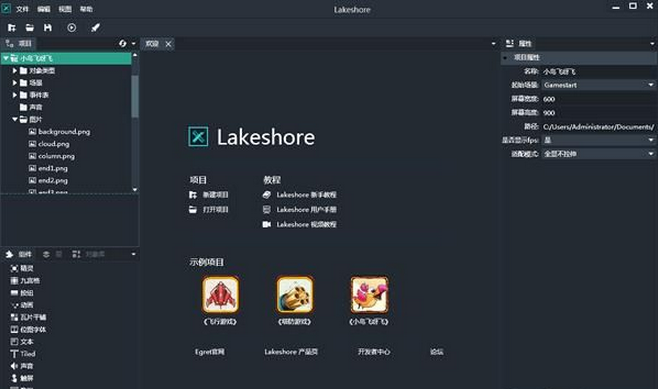Screen dimensions: 658x389
Task: Click the run/play circle toolbar icon
Action: [72, 28]
